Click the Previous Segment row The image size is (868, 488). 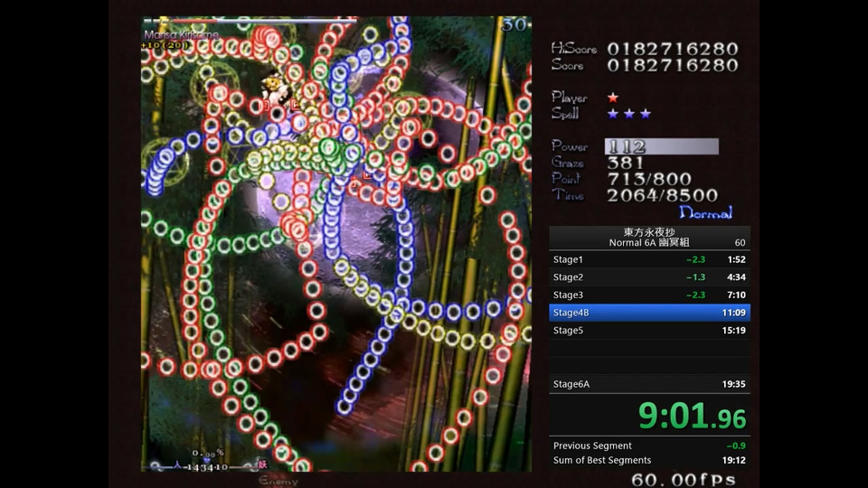[649, 446]
